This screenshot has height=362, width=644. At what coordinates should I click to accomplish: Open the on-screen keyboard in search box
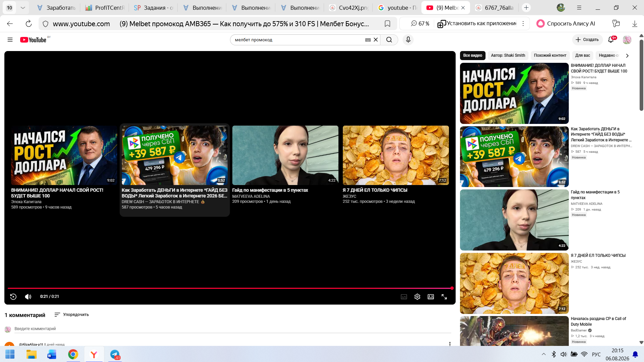(x=368, y=40)
